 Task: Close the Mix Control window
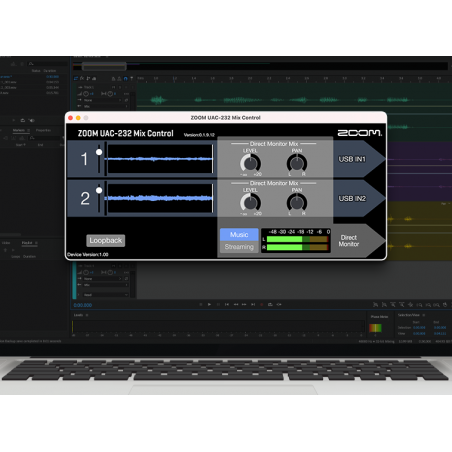pyautogui.click(x=70, y=118)
